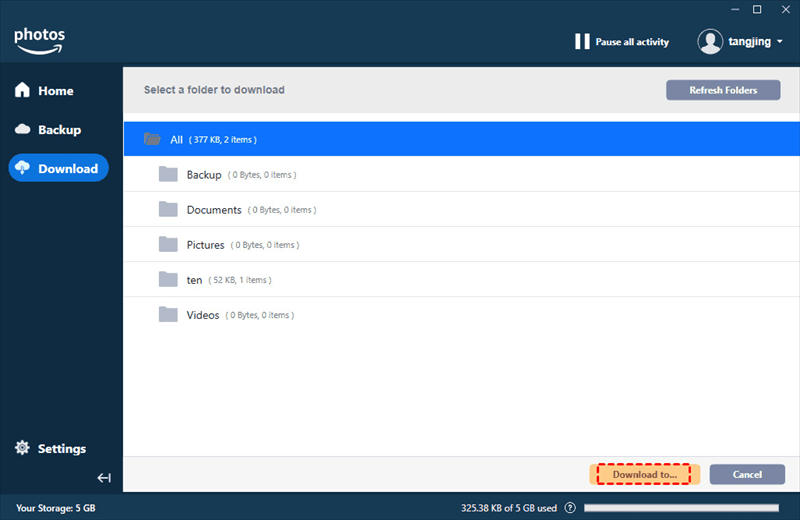The image size is (800, 520).
Task: Open the Backup section
Action: coord(48,130)
